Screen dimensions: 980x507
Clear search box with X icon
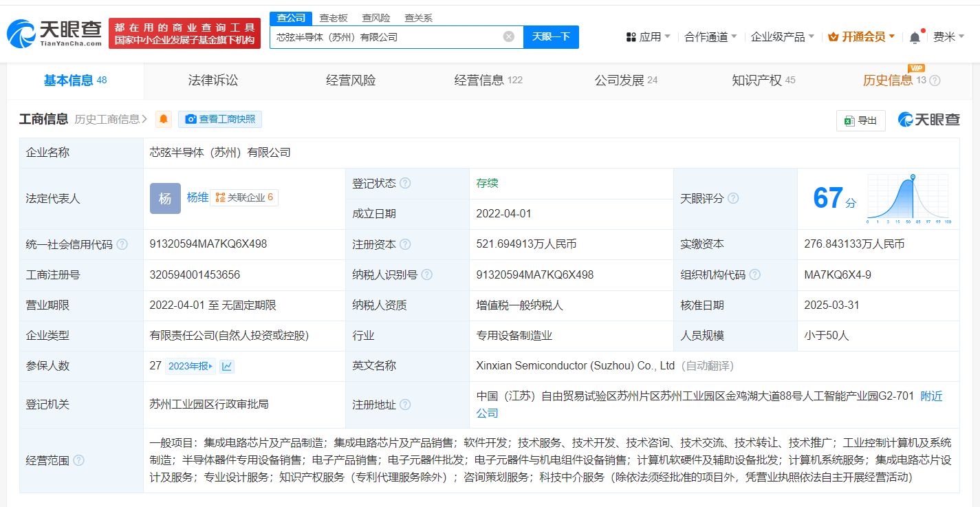point(508,37)
